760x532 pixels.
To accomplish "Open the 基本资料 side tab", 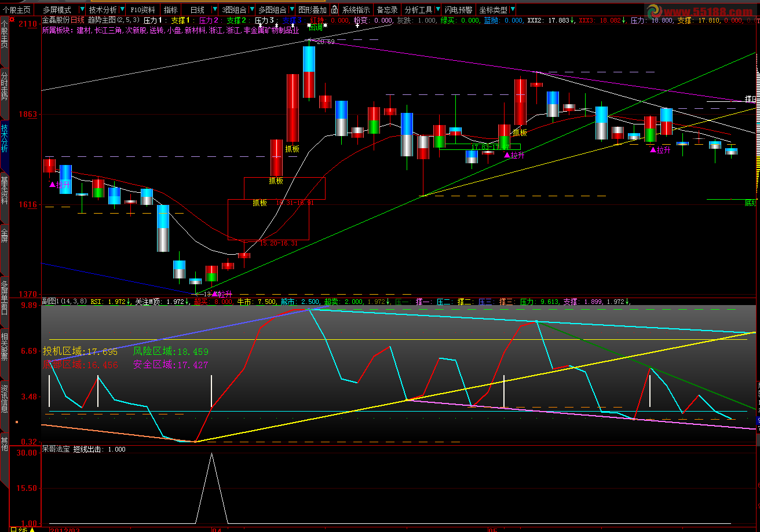I will 5,190.
